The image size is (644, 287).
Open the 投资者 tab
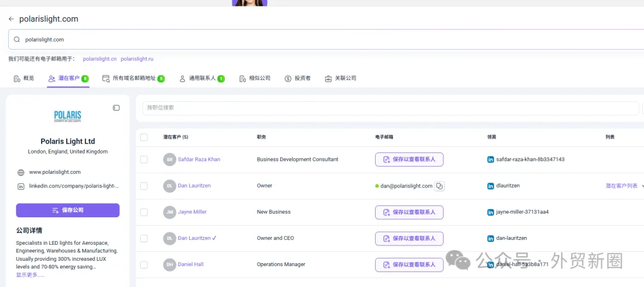pyautogui.click(x=298, y=79)
